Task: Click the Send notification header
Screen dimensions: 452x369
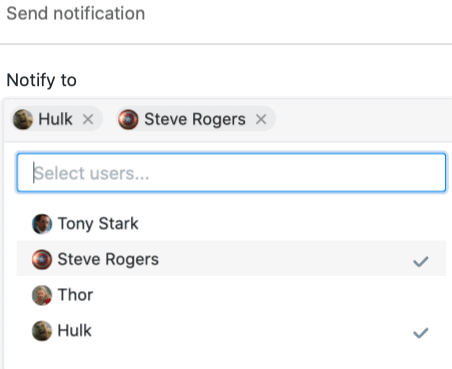Action: coord(76,14)
